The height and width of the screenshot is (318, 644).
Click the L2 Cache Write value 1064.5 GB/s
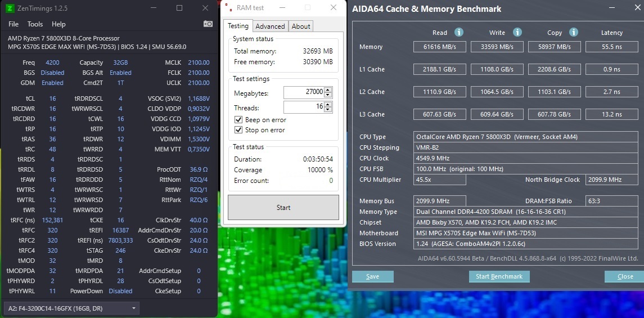(497, 92)
